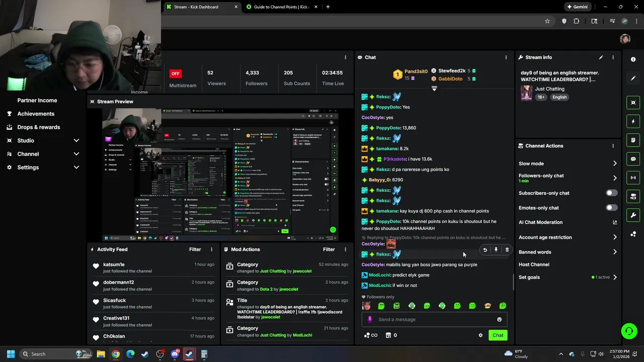Toggle the lightning bolt activity widget icon
644x362 pixels.
click(x=633, y=121)
